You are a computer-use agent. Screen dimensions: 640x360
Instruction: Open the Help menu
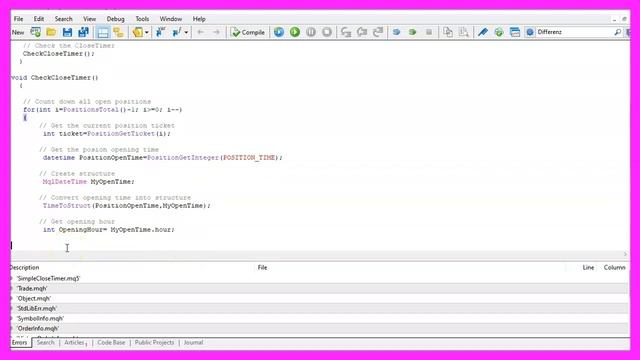pos(199,19)
